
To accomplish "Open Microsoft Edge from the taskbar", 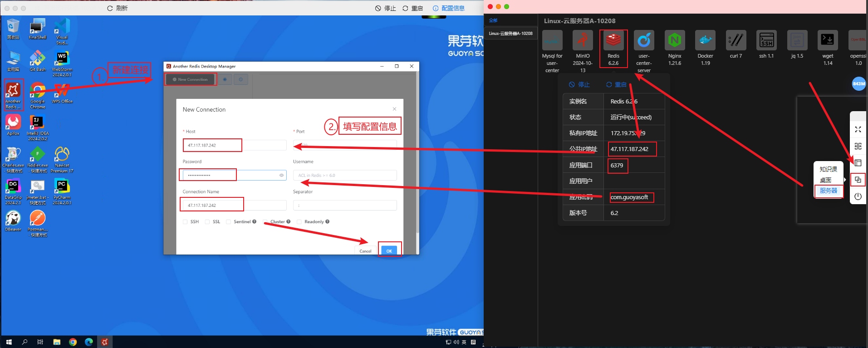I will pos(89,342).
